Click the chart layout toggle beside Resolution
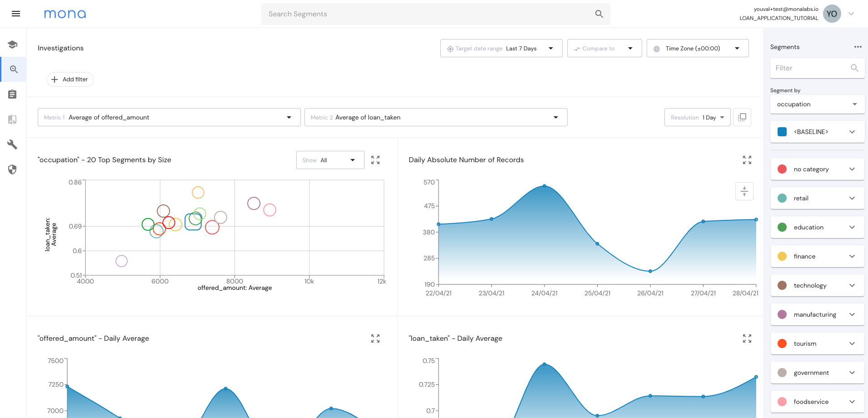 742,117
